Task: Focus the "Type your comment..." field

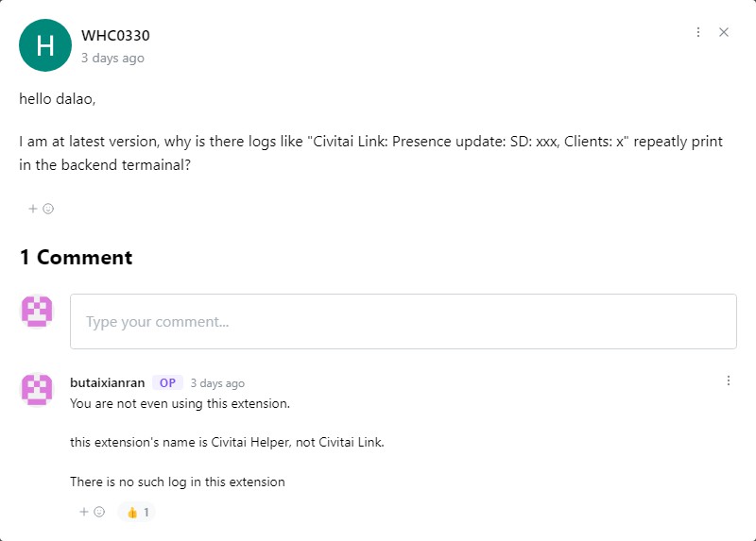Action: (403, 322)
